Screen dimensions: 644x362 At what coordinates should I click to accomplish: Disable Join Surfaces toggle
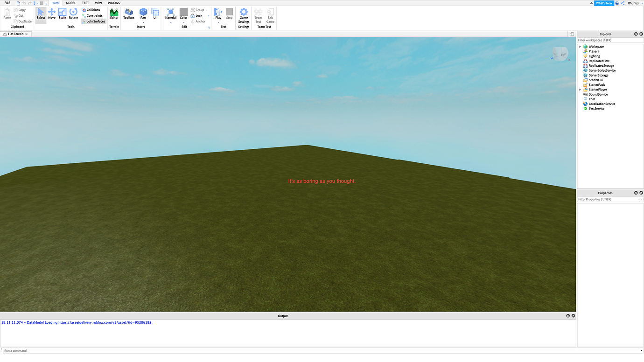(93, 21)
